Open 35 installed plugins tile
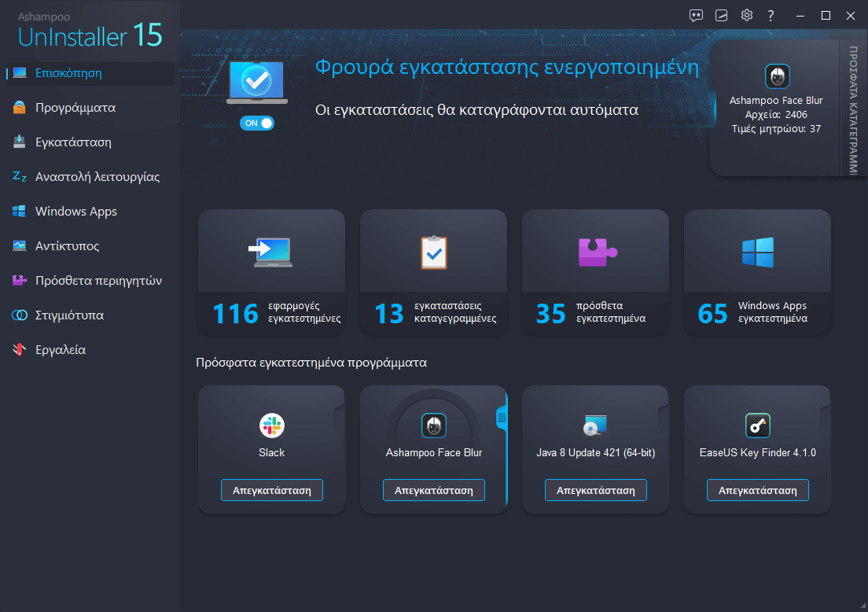The width and height of the screenshot is (868, 612). pyautogui.click(x=595, y=271)
